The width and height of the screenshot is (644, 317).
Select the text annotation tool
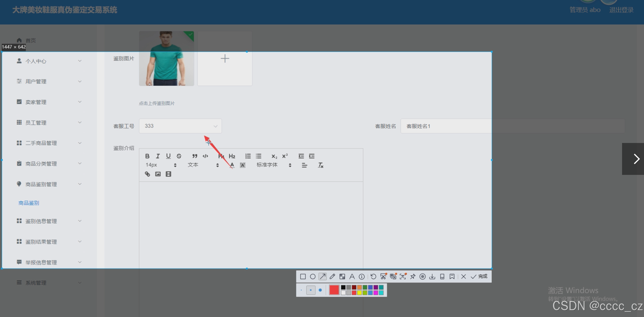click(x=352, y=277)
